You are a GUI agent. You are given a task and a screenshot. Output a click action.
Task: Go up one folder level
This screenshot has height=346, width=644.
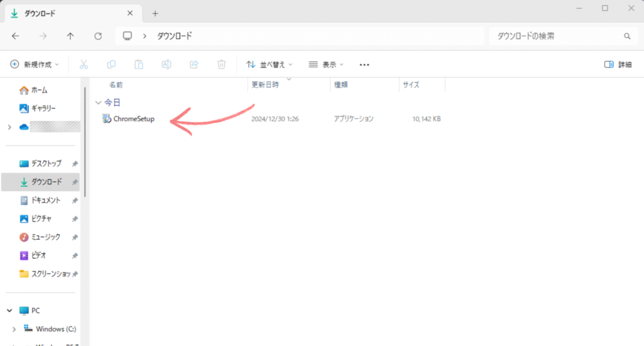(70, 36)
